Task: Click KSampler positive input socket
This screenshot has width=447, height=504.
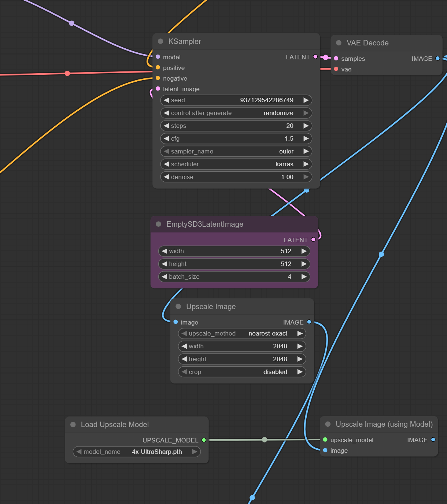Action: [158, 67]
